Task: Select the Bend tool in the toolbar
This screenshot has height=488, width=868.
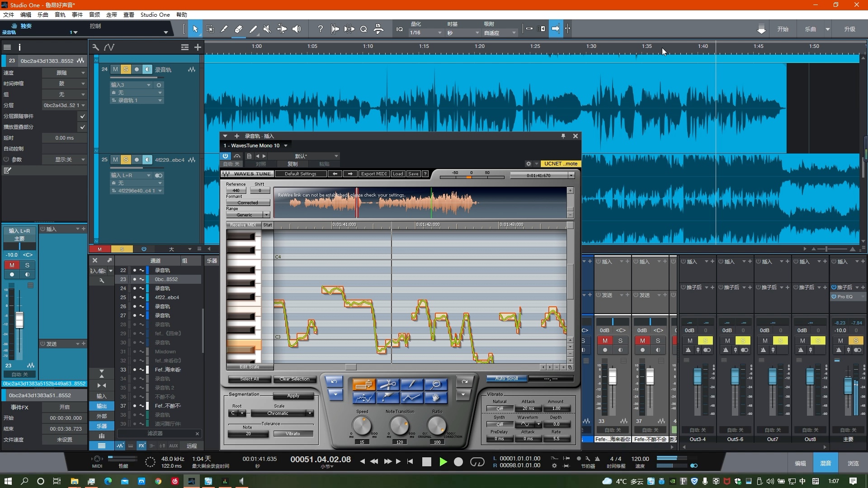Action: pos(282,29)
